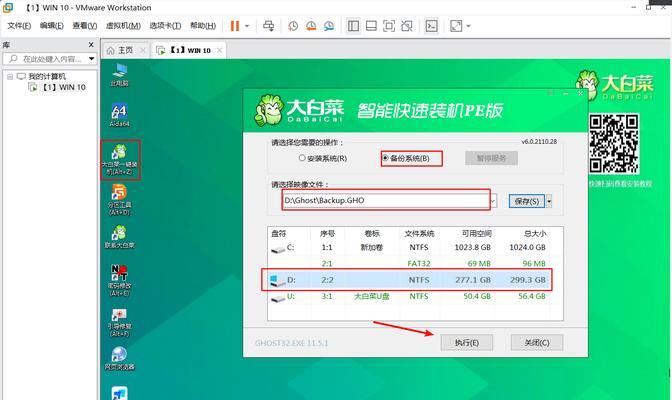The height and width of the screenshot is (400, 672).
Task: Click the Aida64 desktop icon
Action: coord(120,115)
